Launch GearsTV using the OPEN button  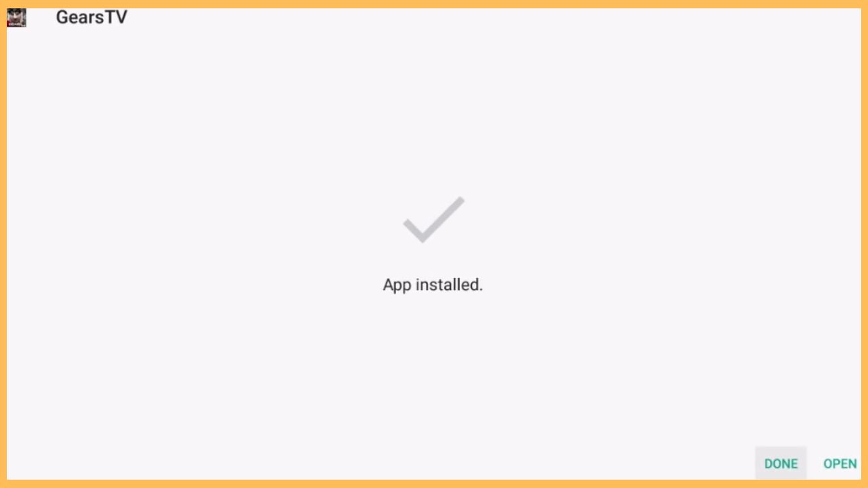[x=840, y=464]
